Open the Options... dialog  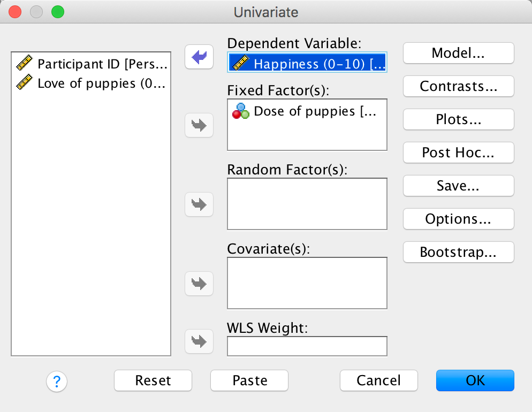(x=458, y=219)
